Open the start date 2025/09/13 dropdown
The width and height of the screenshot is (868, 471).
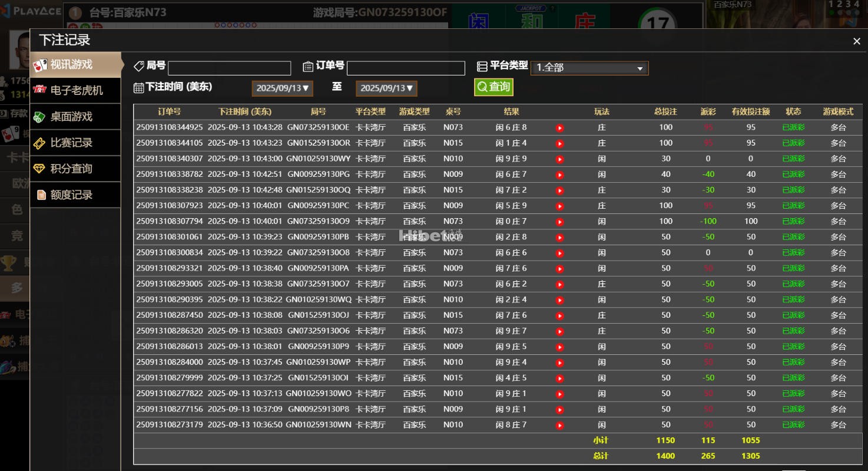pyautogui.click(x=282, y=88)
